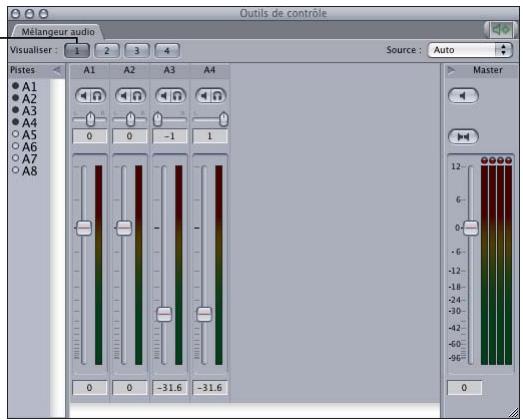Click the A2 pan value field
Screen dimensions: 523x420
pyautogui.click(x=130, y=136)
